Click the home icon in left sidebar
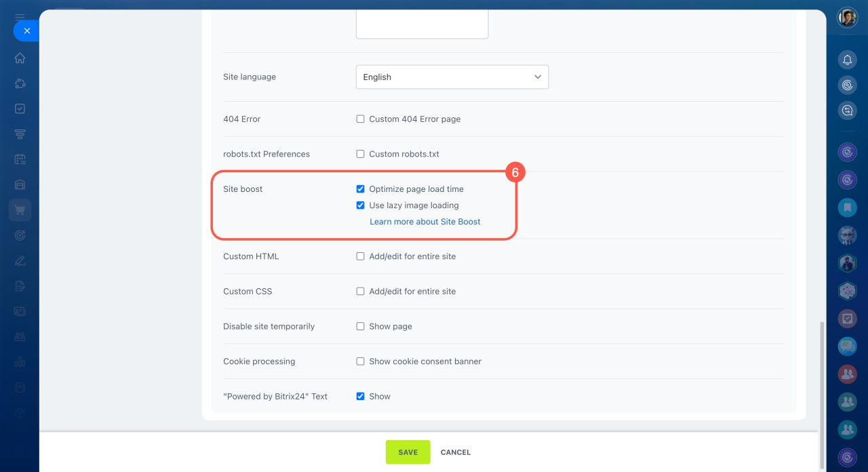The width and height of the screenshot is (868, 472). 20,58
